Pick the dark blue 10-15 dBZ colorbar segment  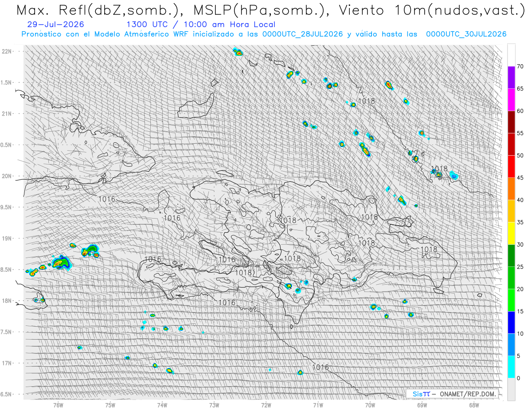point(511,322)
